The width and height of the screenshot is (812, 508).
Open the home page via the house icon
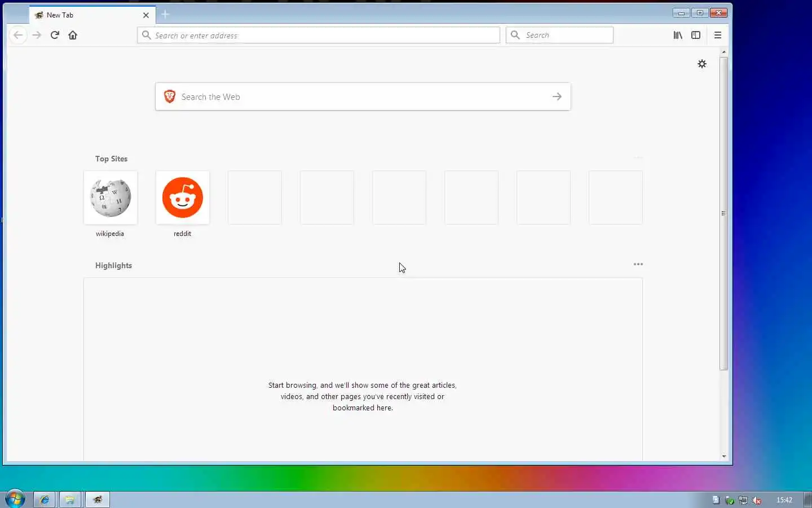(73, 35)
